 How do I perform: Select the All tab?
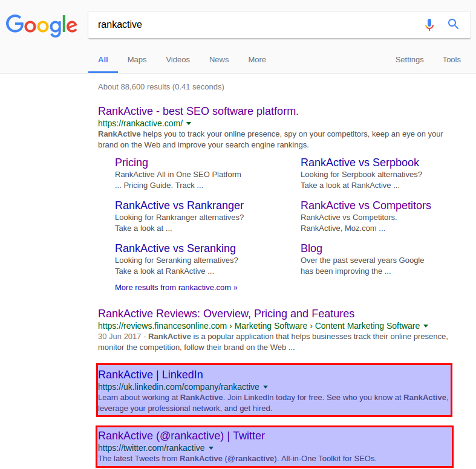103,60
